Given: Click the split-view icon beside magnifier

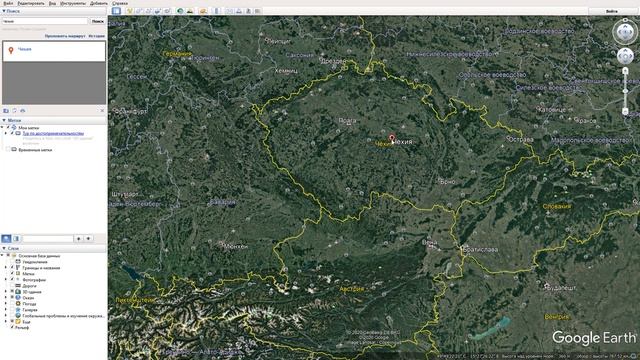Looking at the screenshot, I should 16,239.
